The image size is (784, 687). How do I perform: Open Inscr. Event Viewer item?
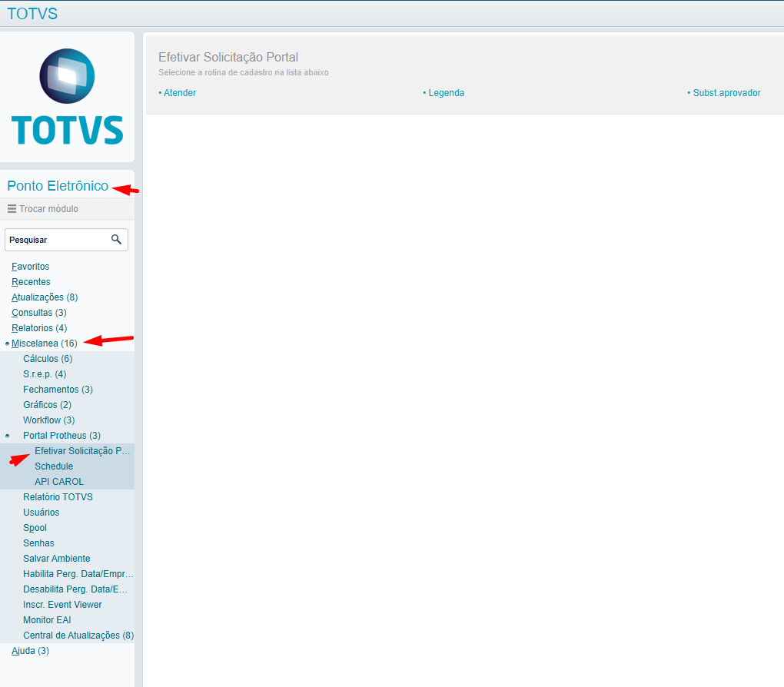tap(62, 605)
